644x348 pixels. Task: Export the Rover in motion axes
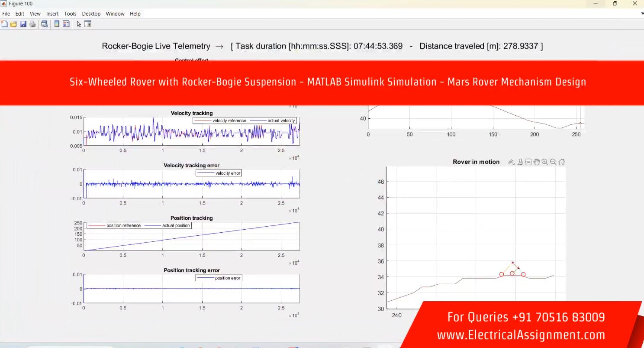point(511,162)
